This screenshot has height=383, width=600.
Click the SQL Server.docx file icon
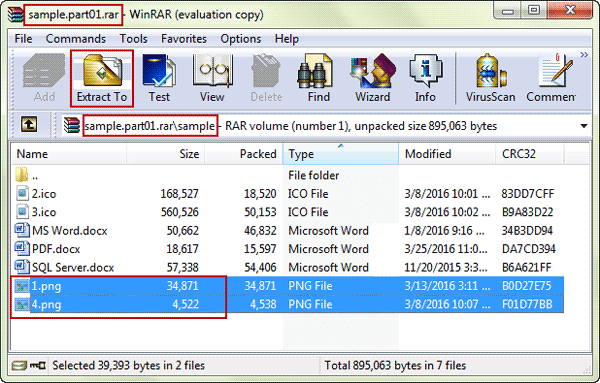(22, 267)
